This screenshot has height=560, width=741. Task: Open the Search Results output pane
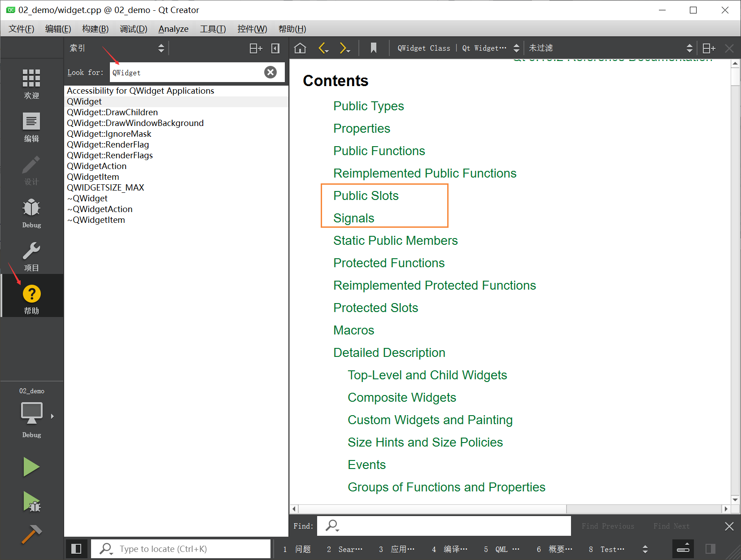coord(344,549)
